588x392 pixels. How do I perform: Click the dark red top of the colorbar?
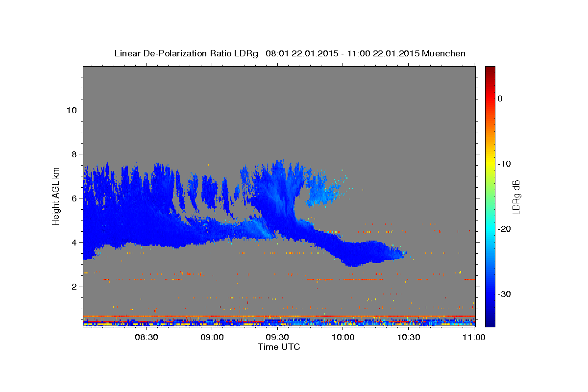[490, 71]
